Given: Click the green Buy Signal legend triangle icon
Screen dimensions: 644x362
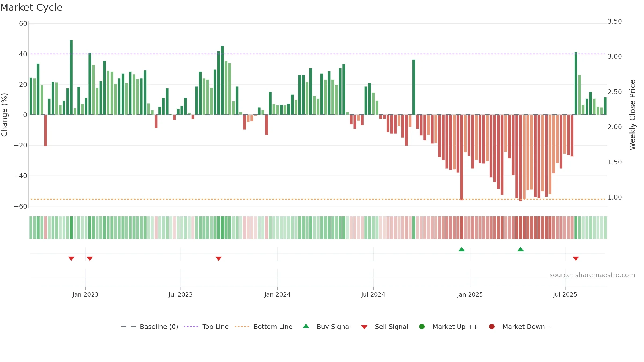Looking at the screenshot, I should click(x=306, y=326).
